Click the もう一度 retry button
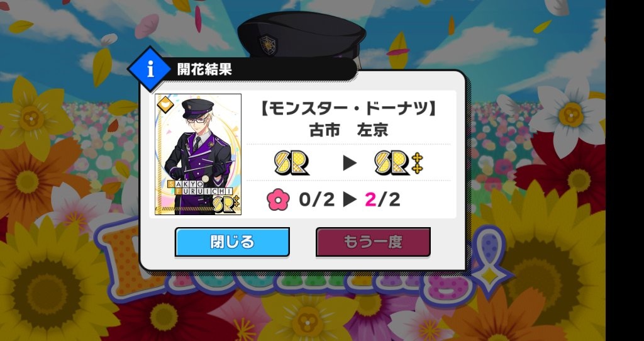644x341 pixels. [x=373, y=242]
